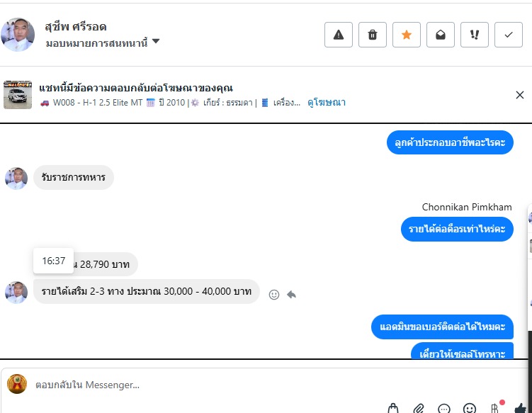Open สุชีพ ศรีรอด profile picture in header
The height and width of the screenshot is (413, 532).
click(18, 35)
